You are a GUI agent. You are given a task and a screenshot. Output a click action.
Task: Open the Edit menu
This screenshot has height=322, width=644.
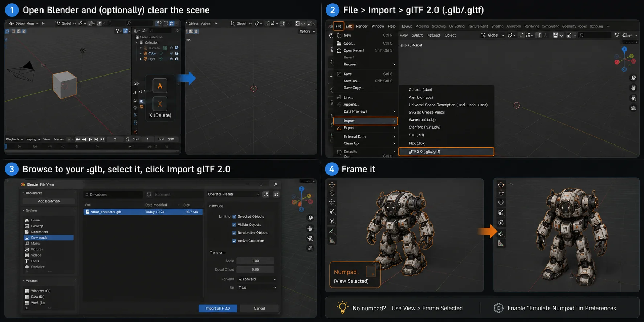[x=349, y=26]
